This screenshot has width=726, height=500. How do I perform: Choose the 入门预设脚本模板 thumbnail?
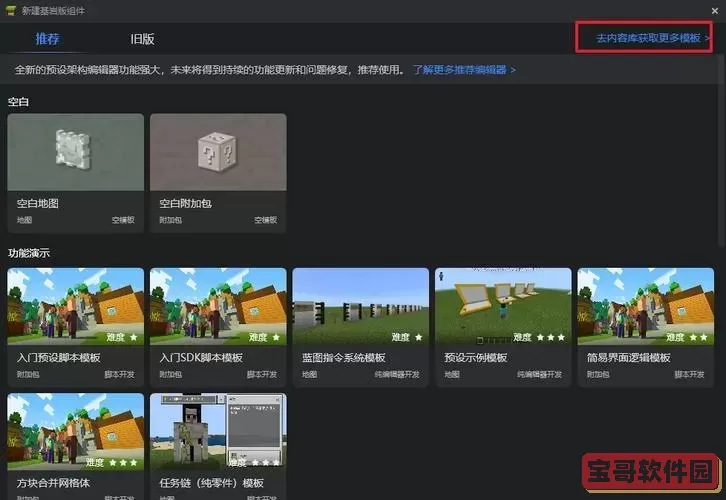coord(75,306)
